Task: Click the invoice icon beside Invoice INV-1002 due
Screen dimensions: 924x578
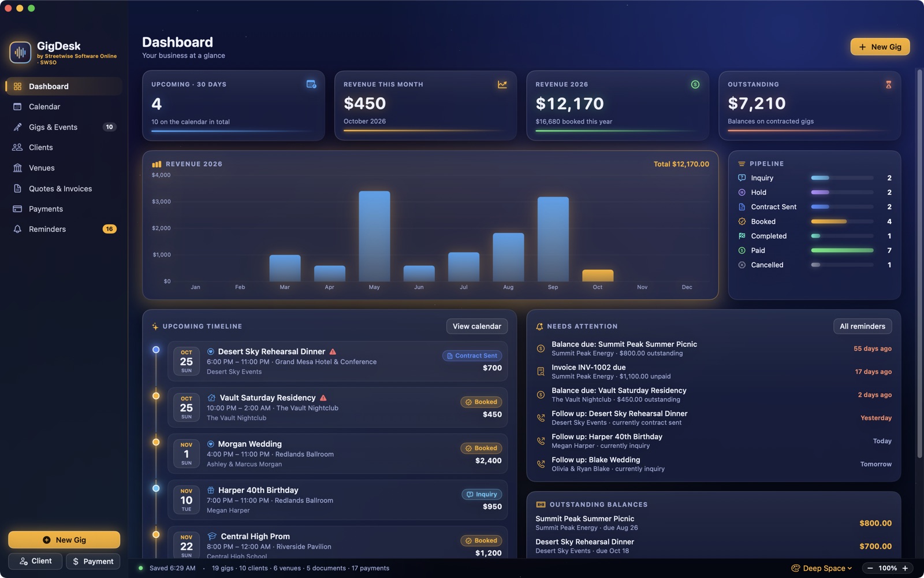Action: pos(541,372)
